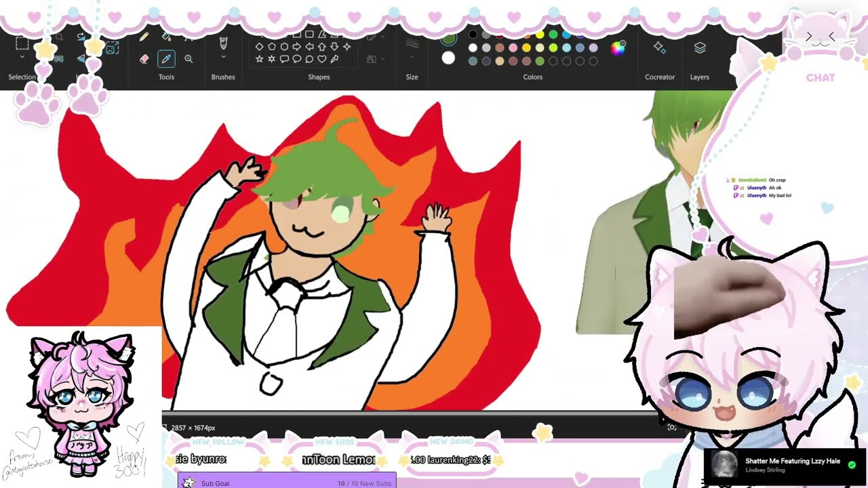Pick the tan custom color swatch

point(500,61)
